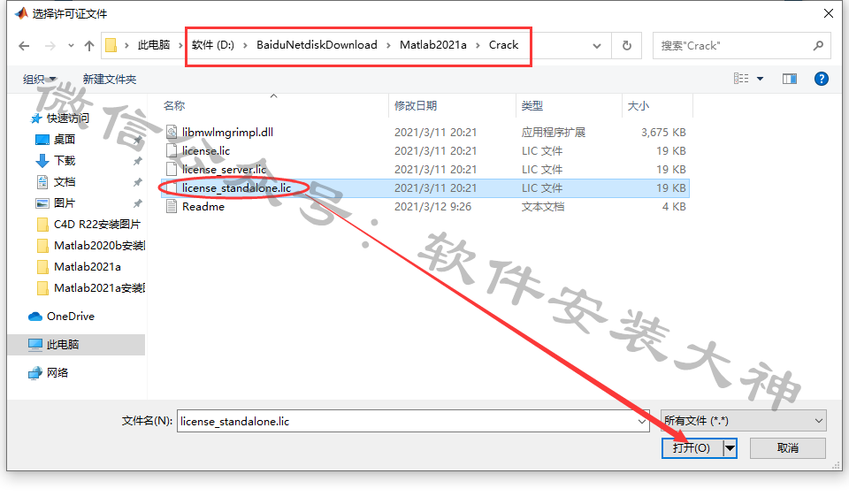Viewport: 849px width, 504px height.
Task: Sort files by 大小 column
Action: (x=638, y=106)
